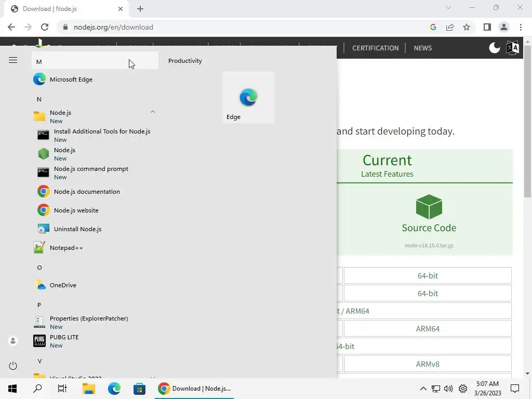Image resolution: width=532 pixels, height=399 pixels.
Task: Open Chrome side panel
Action: pyautogui.click(x=487, y=27)
